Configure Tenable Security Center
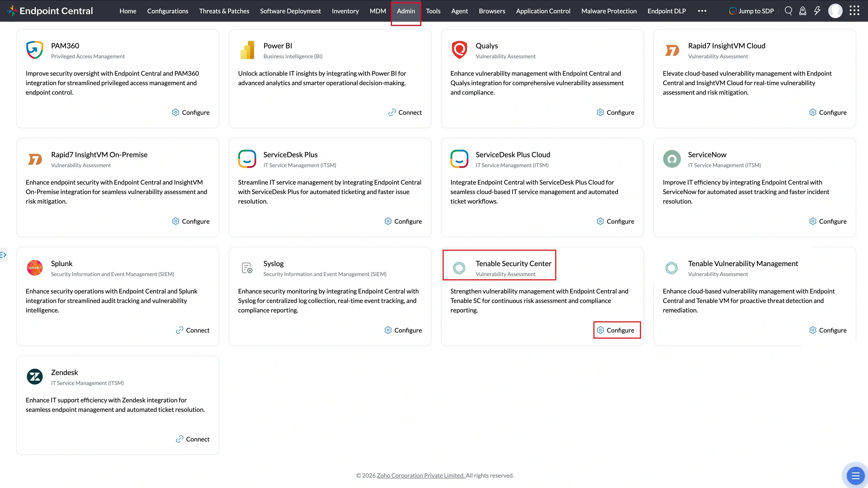This screenshot has height=488, width=868. click(x=615, y=330)
